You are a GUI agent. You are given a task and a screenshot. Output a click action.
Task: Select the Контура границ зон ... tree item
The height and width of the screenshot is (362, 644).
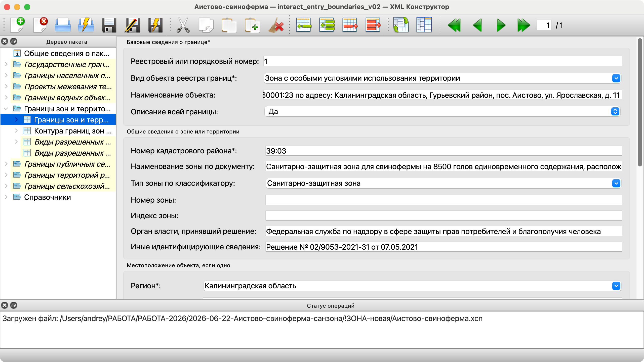tap(73, 131)
